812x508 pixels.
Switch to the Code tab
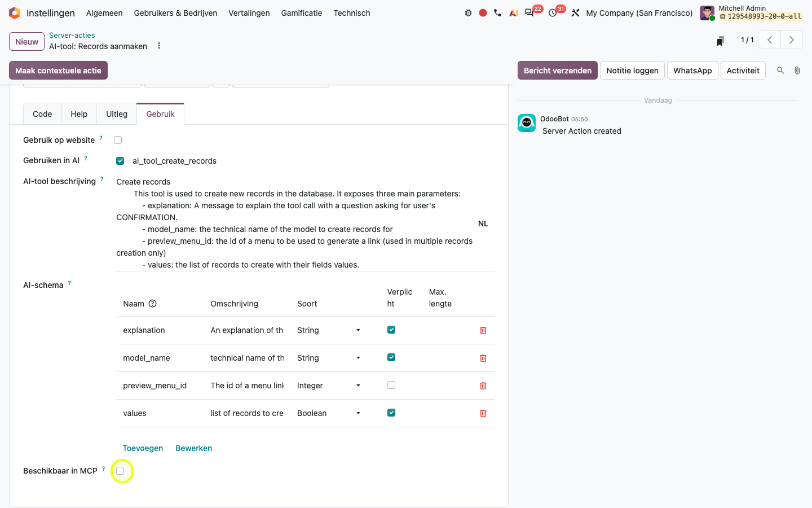pos(42,114)
